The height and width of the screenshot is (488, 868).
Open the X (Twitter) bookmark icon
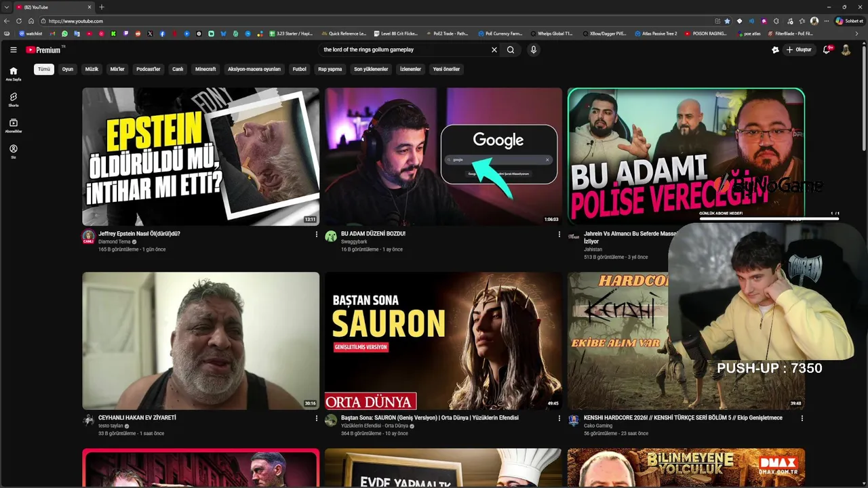150,33
